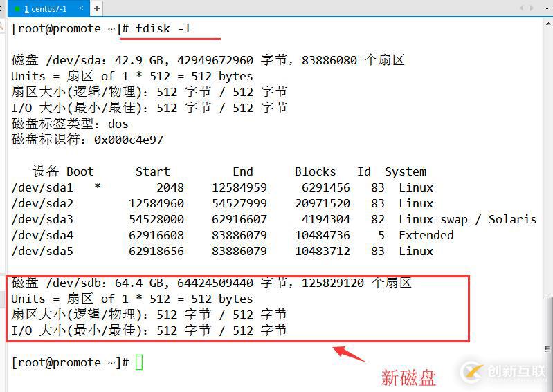Click the size '64.4 GB' of sdb
Viewport: 553px width, 392px height.
click(x=139, y=283)
